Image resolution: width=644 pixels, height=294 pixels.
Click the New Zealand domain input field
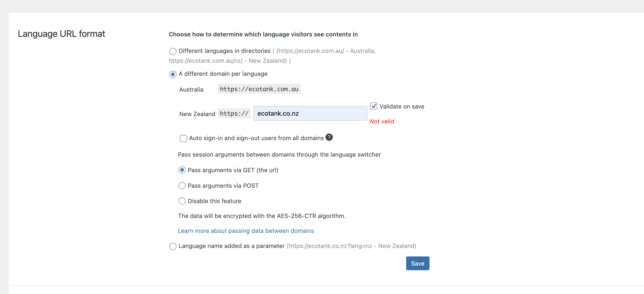point(310,113)
